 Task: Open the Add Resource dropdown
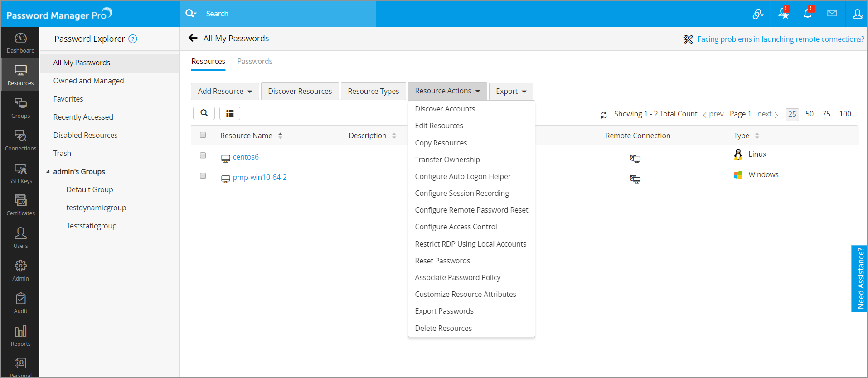[x=225, y=92]
